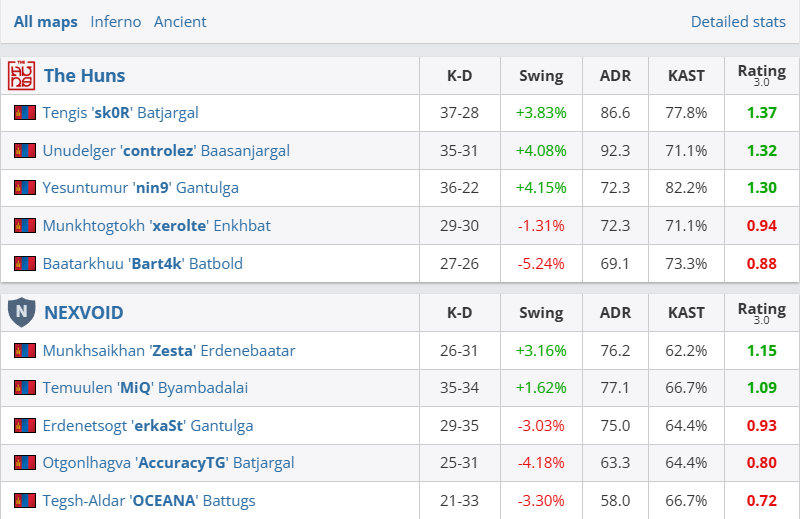
Task: Click the flag icon beside sk0R
Action: [x=25, y=113]
